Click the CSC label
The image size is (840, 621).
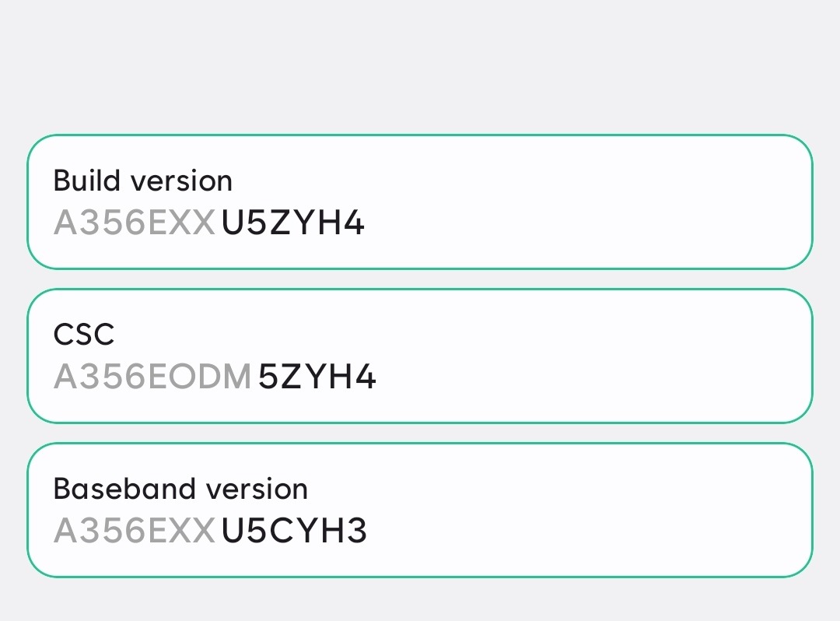[84, 335]
